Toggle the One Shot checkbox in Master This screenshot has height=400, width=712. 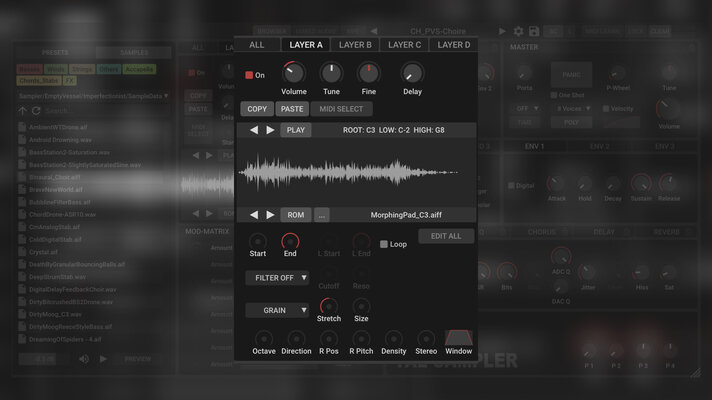554,95
